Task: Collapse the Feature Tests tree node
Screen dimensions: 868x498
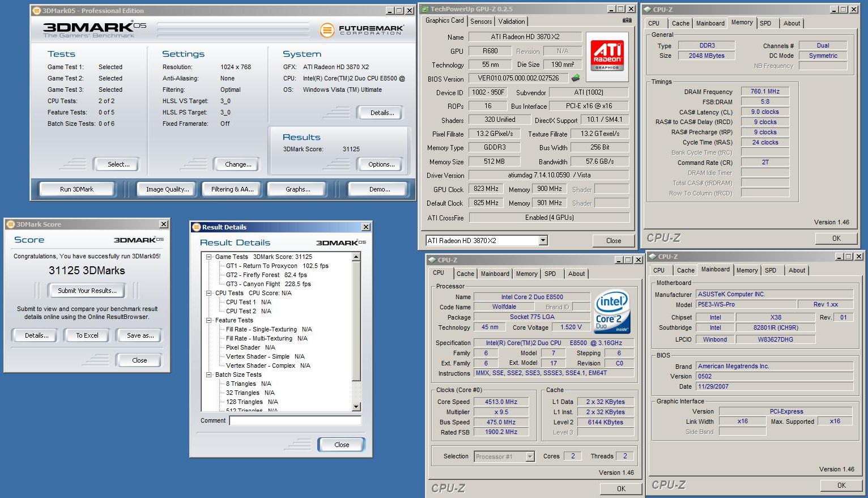Action: 209,320
